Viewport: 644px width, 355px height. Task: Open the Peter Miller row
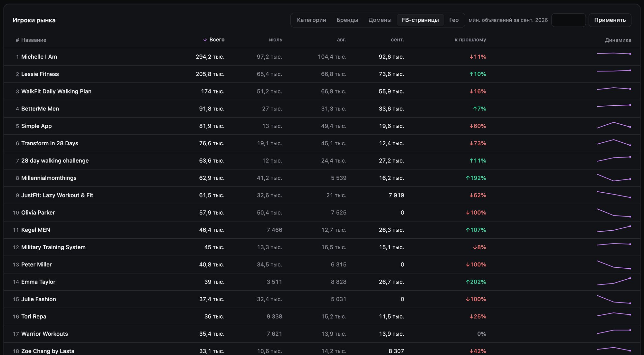click(322, 264)
